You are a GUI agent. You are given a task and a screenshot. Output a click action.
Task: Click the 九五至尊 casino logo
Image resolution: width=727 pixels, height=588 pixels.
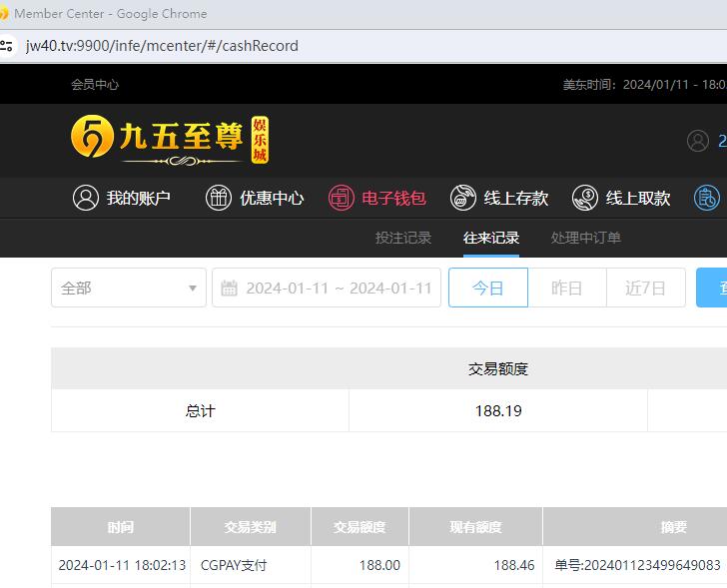tap(170, 141)
